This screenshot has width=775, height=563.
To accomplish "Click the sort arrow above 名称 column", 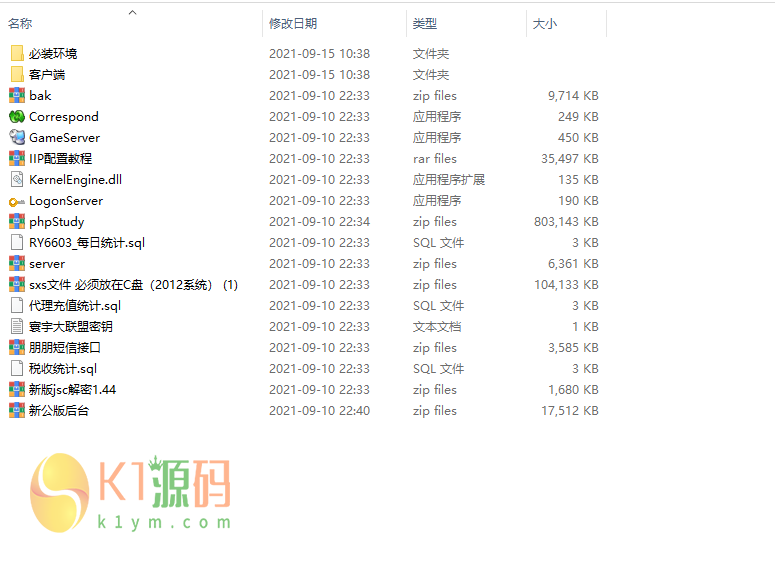I will click(x=132, y=12).
